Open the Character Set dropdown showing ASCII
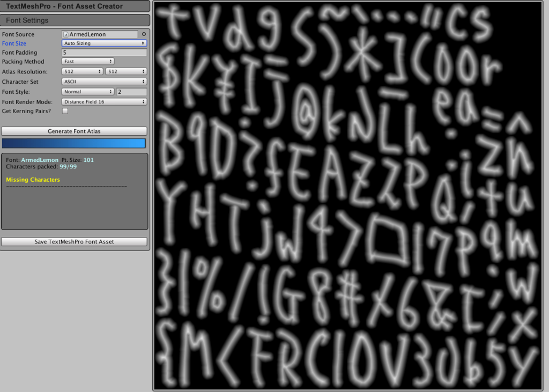The image size is (549, 392). (x=104, y=82)
